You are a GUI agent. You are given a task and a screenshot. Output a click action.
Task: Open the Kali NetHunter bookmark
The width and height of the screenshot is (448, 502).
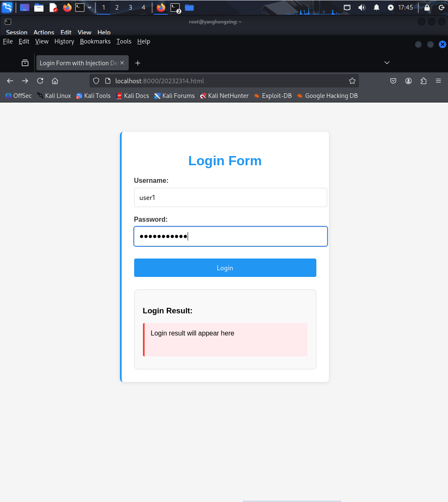tap(224, 96)
